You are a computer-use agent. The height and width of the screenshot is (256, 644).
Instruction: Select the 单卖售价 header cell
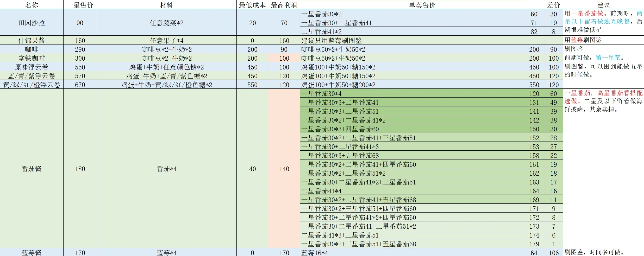[x=422, y=5]
